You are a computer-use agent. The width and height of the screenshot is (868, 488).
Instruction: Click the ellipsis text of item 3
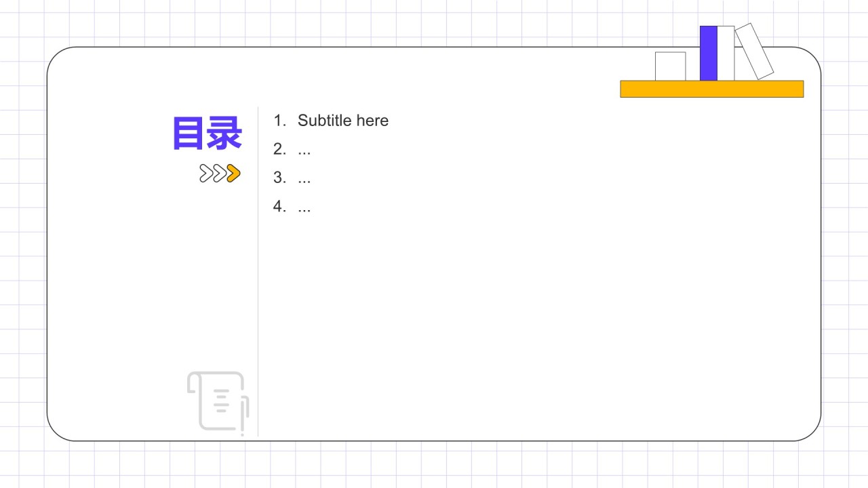(x=304, y=178)
